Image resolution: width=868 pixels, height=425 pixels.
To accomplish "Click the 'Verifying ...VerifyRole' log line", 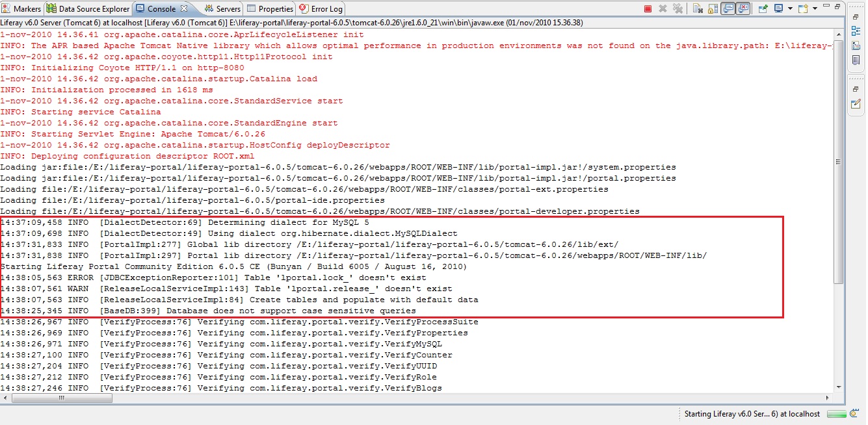I will [x=218, y=377].
